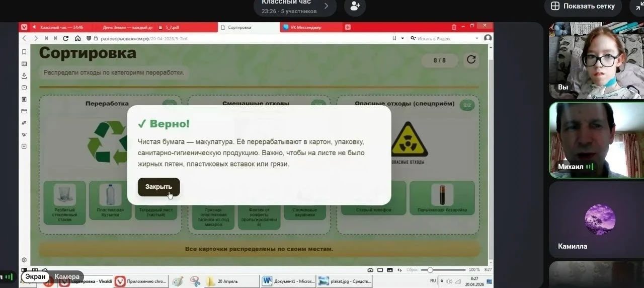Switch to the VK Мессенджер tab

305,27
